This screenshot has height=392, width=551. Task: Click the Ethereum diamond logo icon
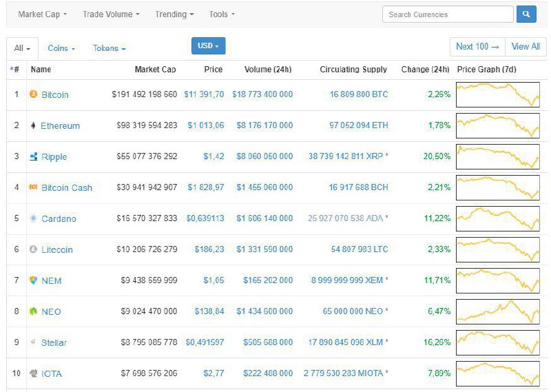[x=33, y=125]
